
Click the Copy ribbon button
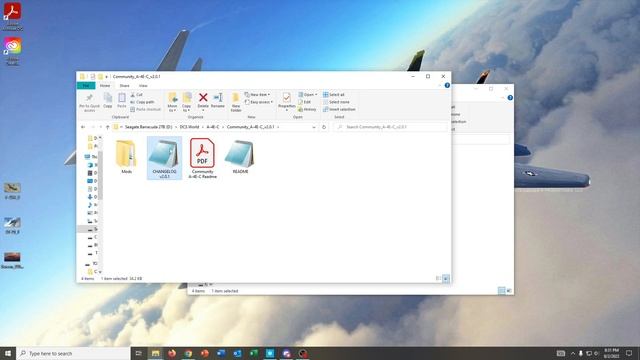[x=108, y=101]
